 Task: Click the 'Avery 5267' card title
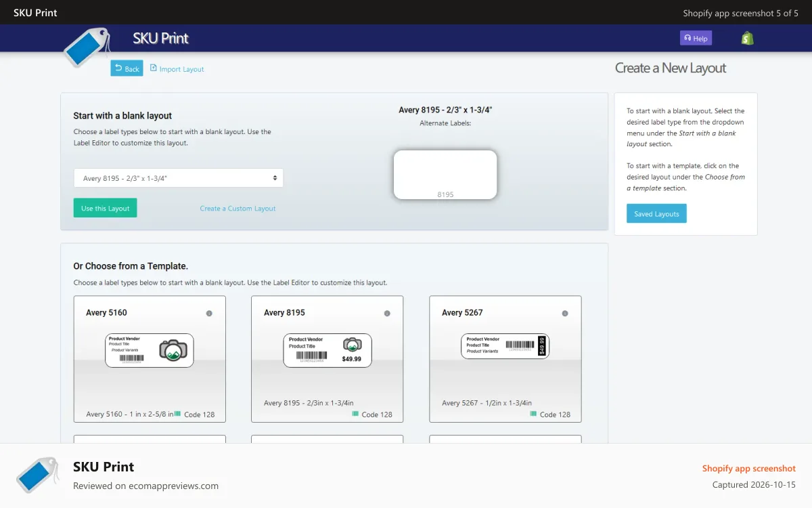coord(462,312)
